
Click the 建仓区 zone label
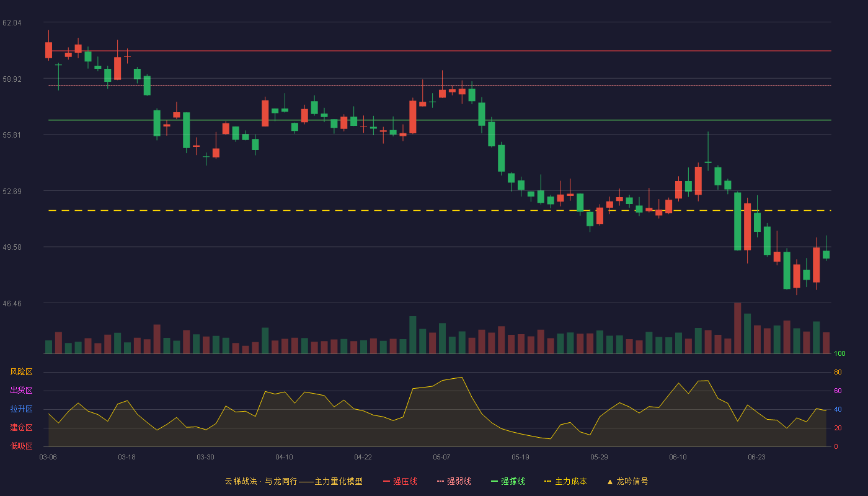(x=21, y=428)
